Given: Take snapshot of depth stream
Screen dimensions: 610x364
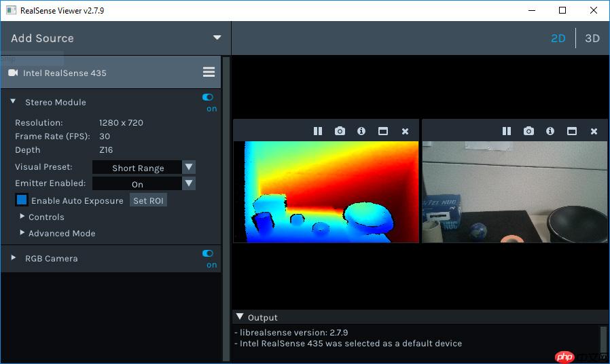Looking at the screenshot, I should pyautogui.click(x=340, y=131).
